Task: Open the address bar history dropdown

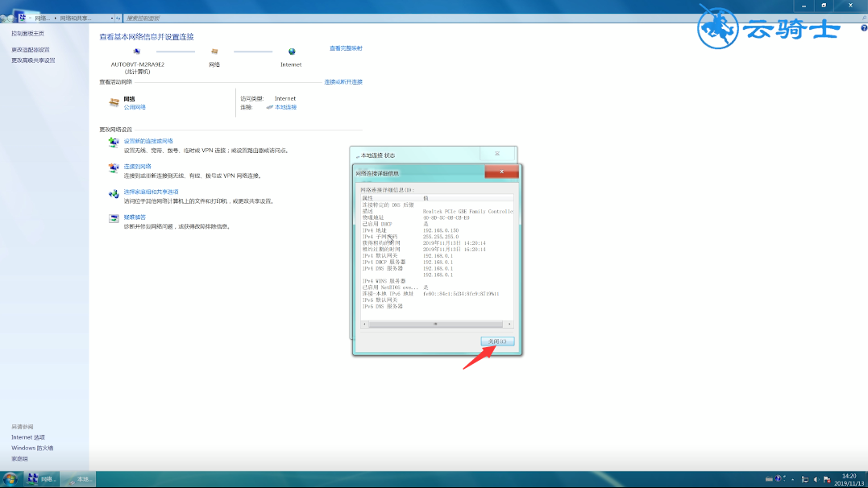Action: (x=112, y=19)
